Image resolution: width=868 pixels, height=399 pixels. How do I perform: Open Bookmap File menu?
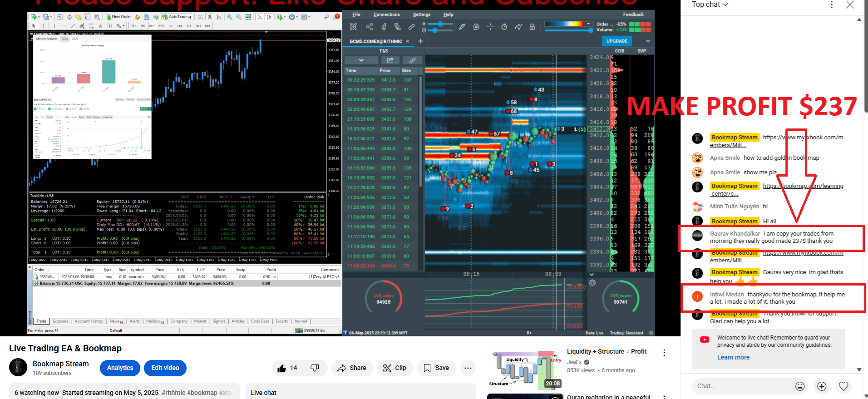click(x=356, y=15)
